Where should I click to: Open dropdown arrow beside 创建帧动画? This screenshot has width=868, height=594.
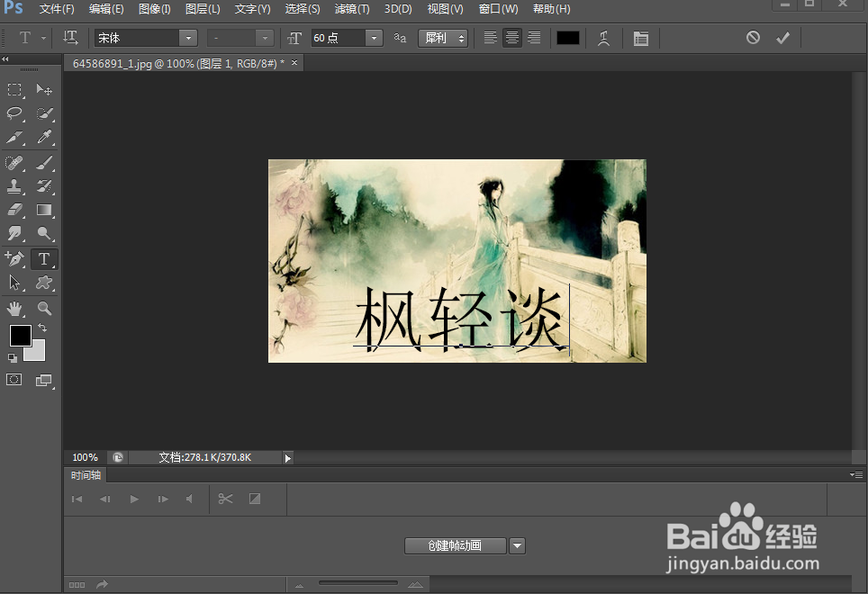pyautogui.click(x=517, y=546)
